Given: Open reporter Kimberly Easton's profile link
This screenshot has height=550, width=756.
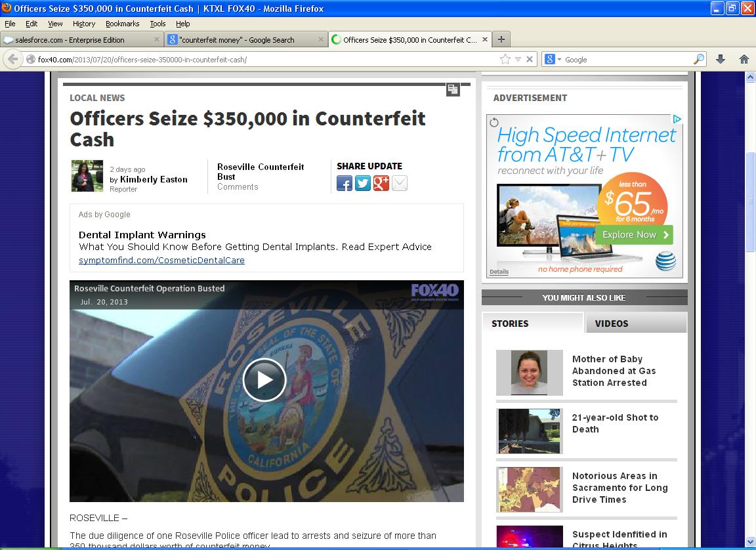Looking at the screenshot, I should pos(154,179).
